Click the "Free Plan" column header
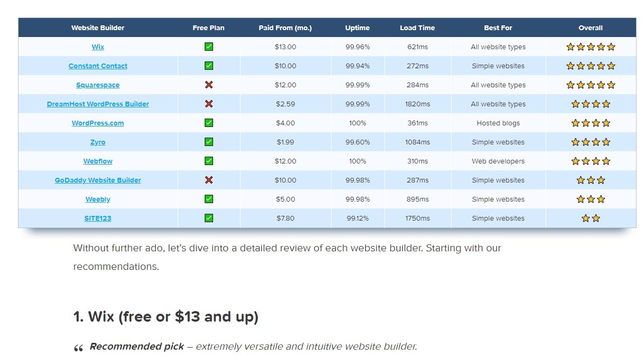Viewport: 644px width, 364px height. (x=209, y=28)
